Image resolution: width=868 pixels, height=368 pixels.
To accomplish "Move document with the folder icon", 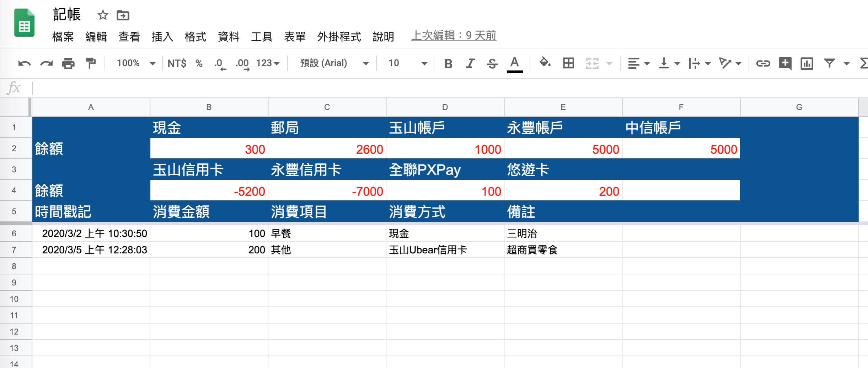I will tap(123, 15).
